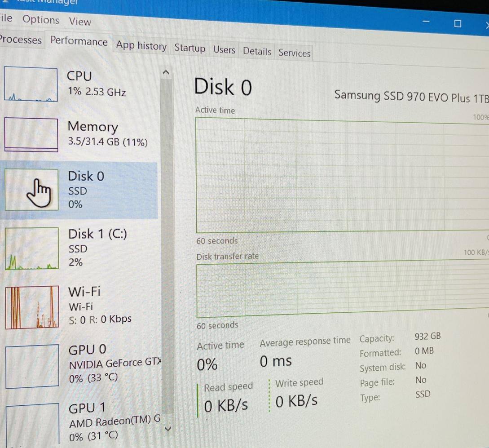Image resolution: width=489 pixels, height=448 pixels.
Task: Maximize the Task Manager window
Action: [458, 23]
